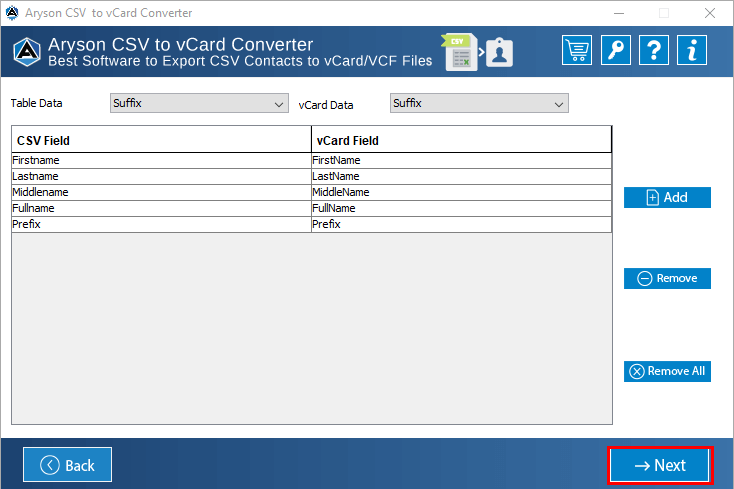Select the LastName vCard field cell
The width and height of the screenshot is (734, 489).
(x=462, y=176)
